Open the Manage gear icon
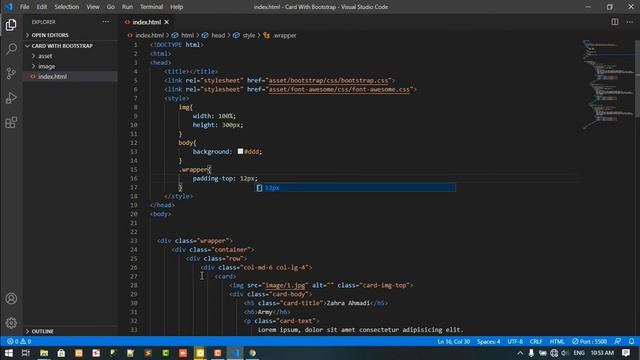Viewport: 640px width, 360px height. [x=11, y=323]
